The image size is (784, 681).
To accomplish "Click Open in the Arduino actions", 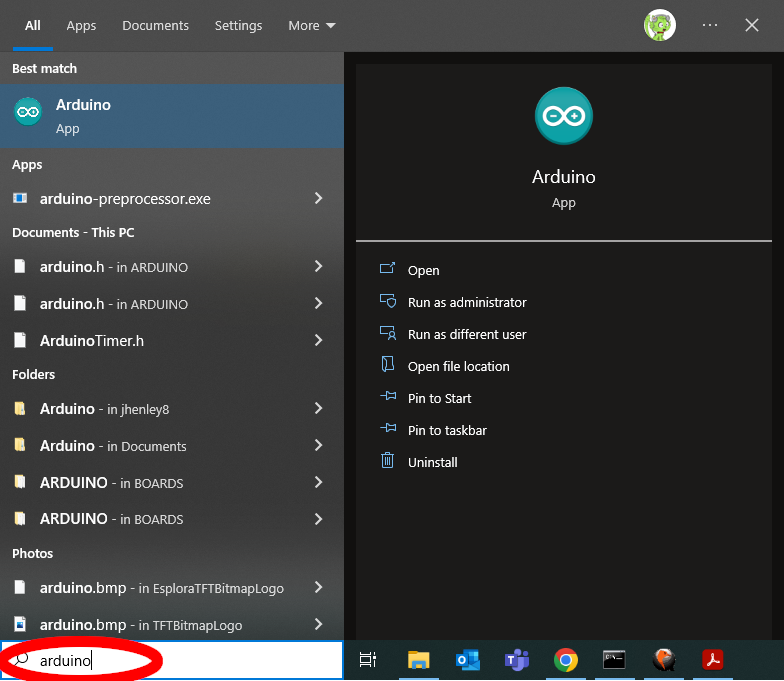I will (424, 270).
